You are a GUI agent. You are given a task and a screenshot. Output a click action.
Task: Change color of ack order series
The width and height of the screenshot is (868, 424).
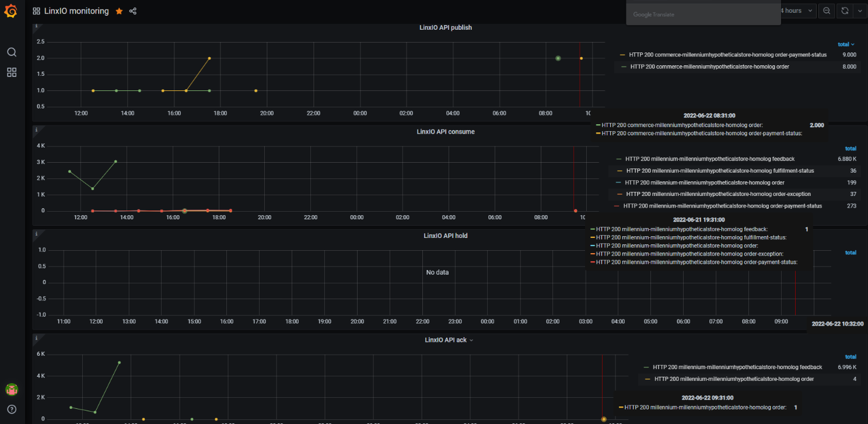pyautogui.click(x=648, y=379)
